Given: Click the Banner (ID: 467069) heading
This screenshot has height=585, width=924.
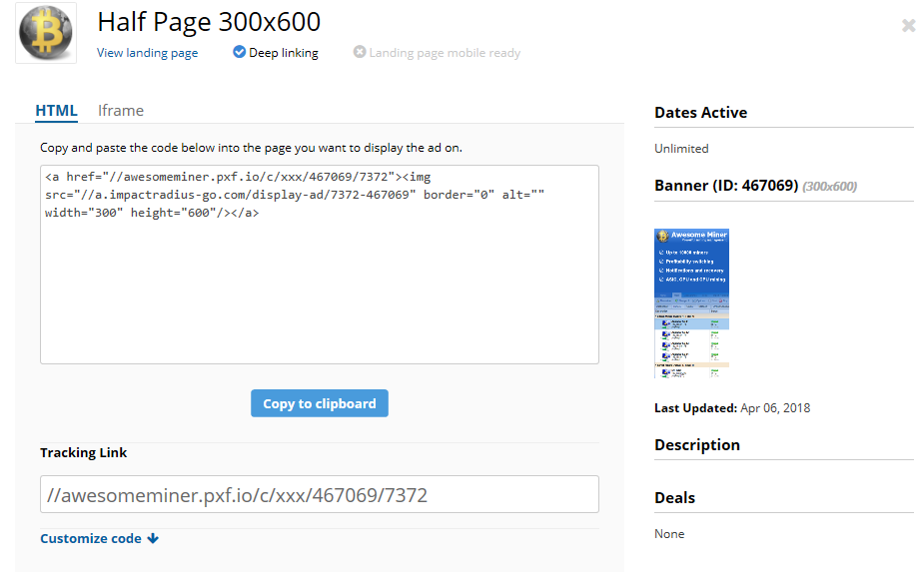Looking at the screenshot, I should click(x=726, y=186).
